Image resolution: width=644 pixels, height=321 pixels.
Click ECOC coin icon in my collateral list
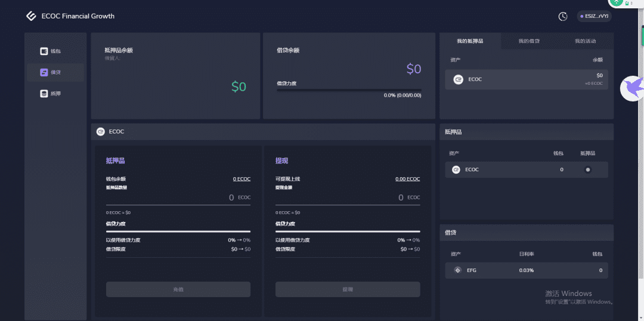[x=459, y=79]
